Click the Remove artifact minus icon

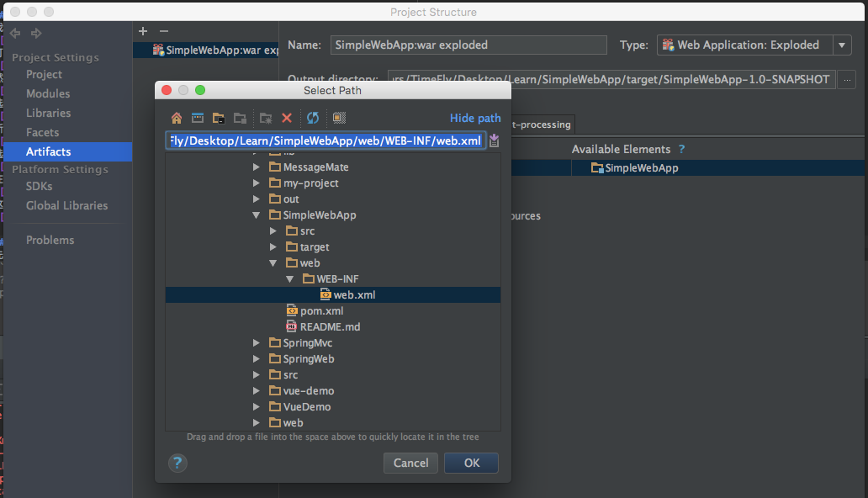tap(164, 32)
